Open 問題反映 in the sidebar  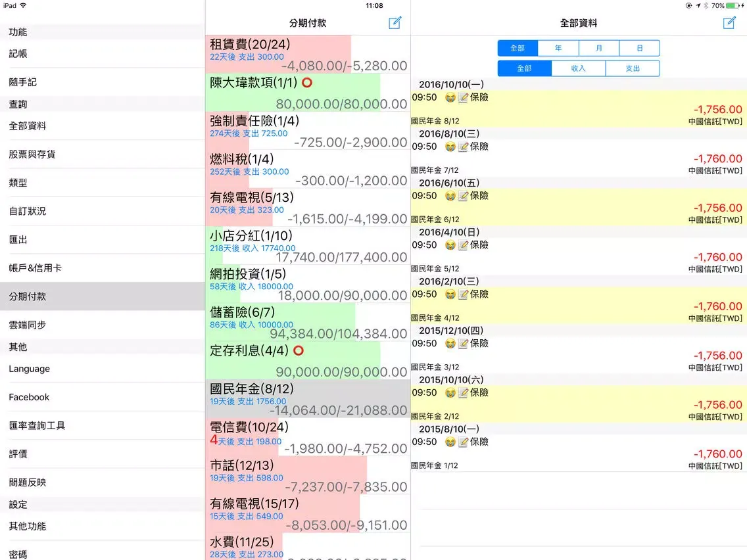[x=103, y=482]
